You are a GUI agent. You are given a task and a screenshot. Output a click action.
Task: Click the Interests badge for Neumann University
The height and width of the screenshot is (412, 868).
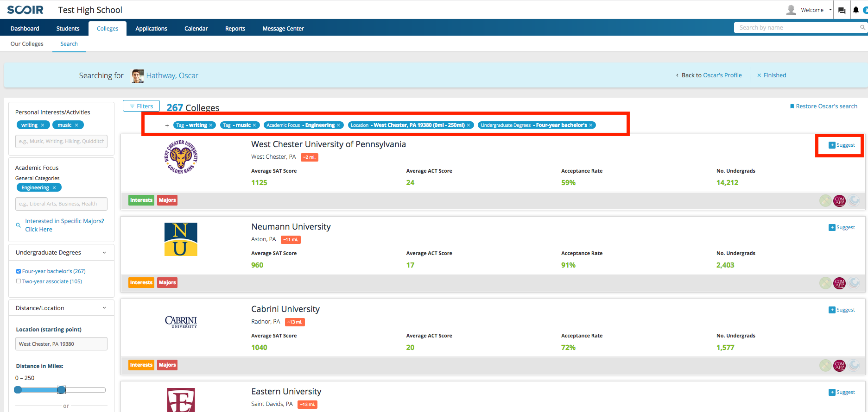coord(141,282)
